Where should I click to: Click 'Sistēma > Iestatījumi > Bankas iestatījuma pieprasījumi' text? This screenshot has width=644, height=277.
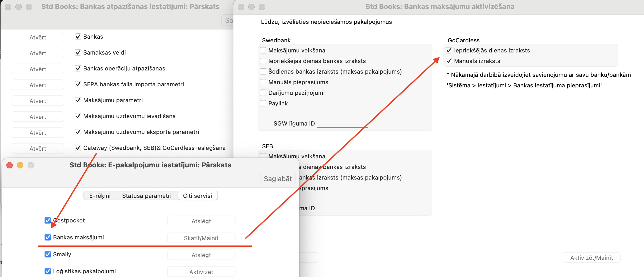click(x=524, y=85)
